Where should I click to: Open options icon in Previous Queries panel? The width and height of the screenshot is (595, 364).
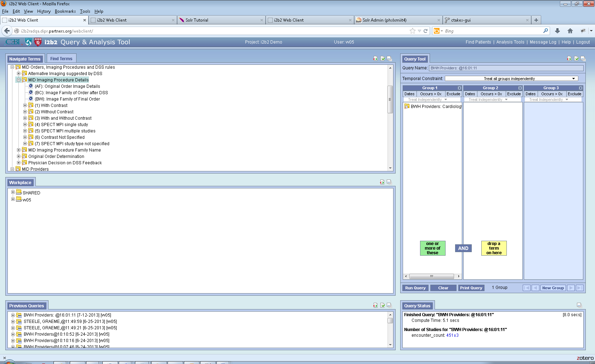click(x=382, y=305)
